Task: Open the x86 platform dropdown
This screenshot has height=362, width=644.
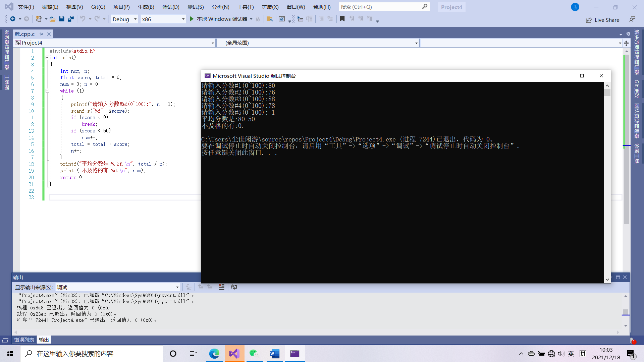Action: (x=183, y=19)
